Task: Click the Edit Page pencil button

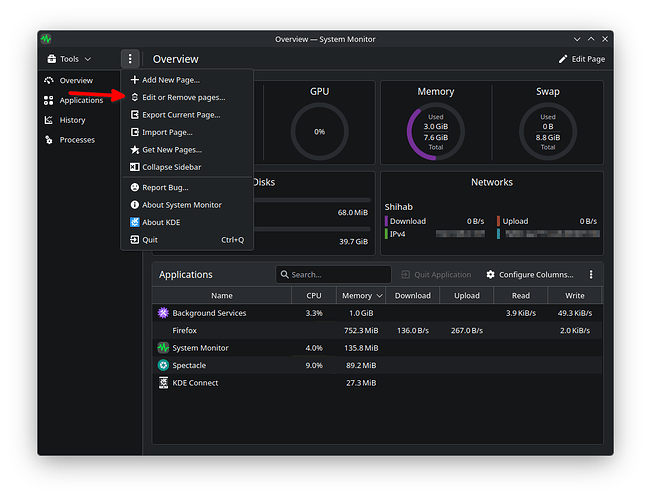Action: click(581, 59)
